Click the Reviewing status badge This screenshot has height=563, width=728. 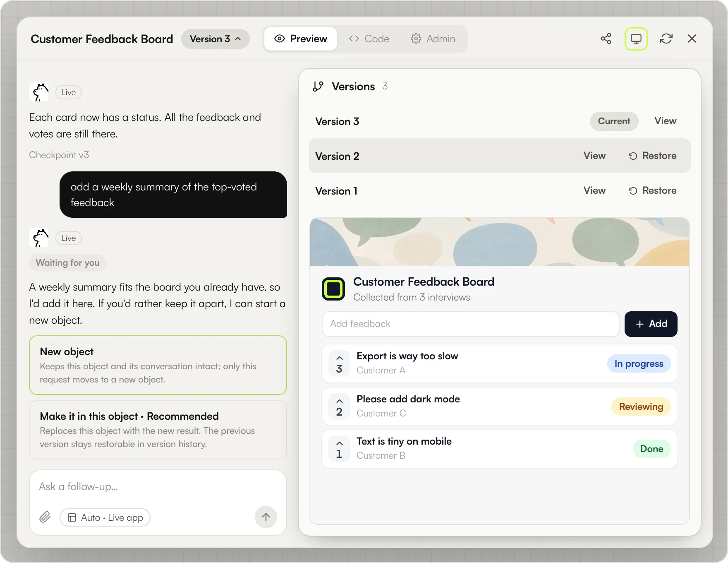pyautogui.click(x=641, y=407)
